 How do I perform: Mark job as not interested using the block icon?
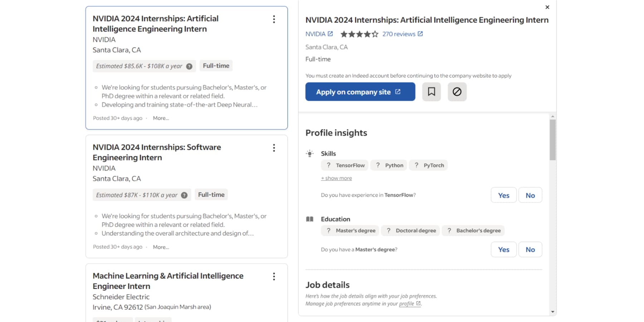point(457,92)
